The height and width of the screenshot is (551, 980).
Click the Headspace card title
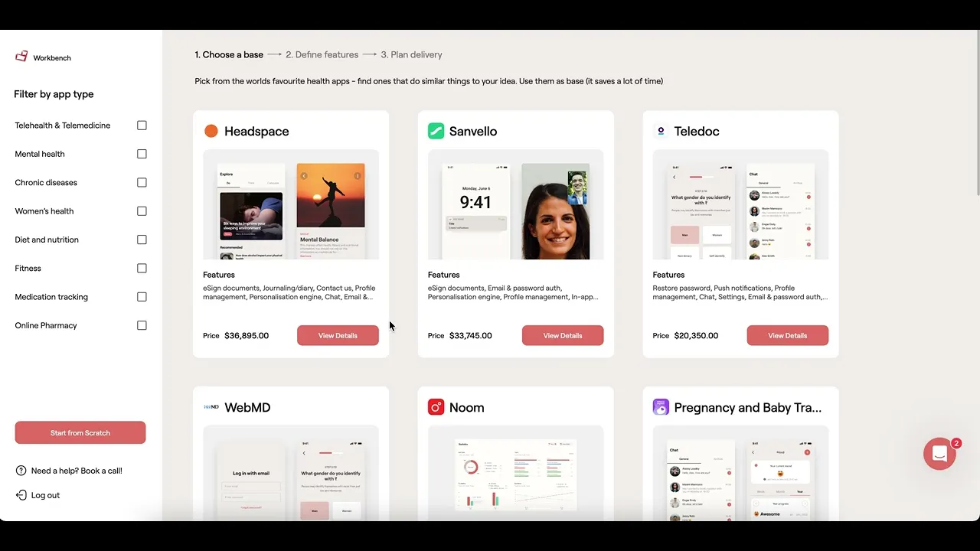coord(256,132)
